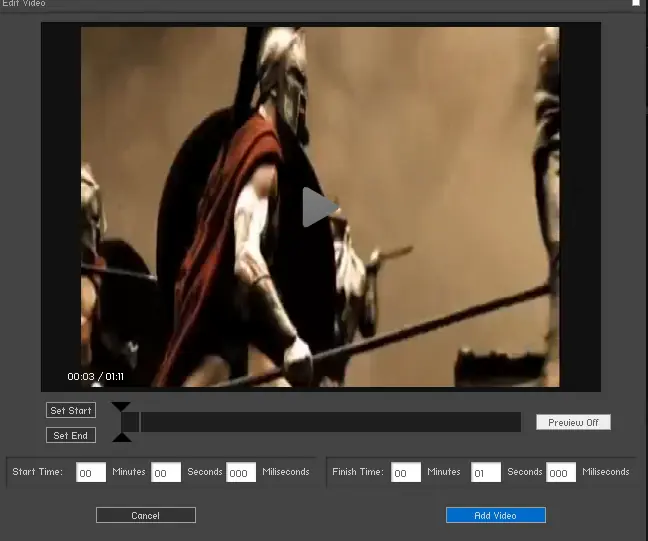Click on the video timeline track
This screenshot has height=541, width=648.
tap(321, 422)
